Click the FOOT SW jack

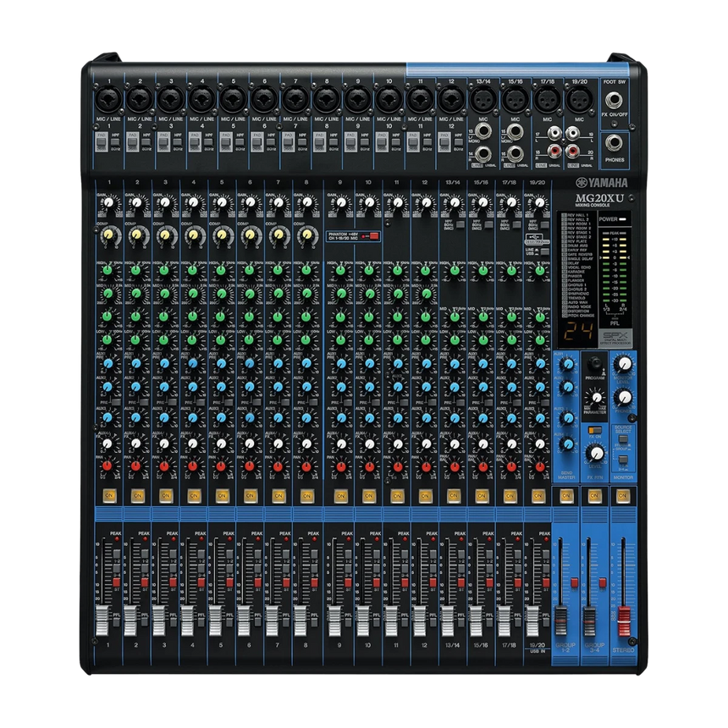click(615, 100)
